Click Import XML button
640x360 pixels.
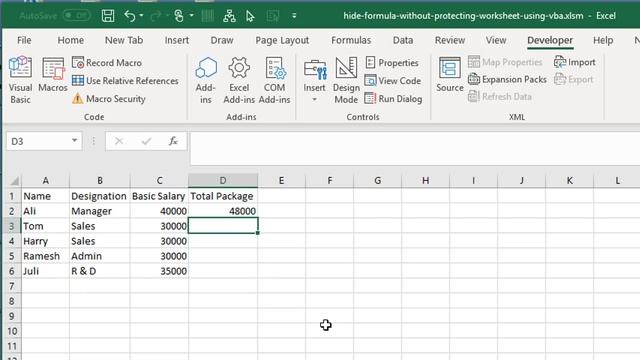[x=575, y=62]
